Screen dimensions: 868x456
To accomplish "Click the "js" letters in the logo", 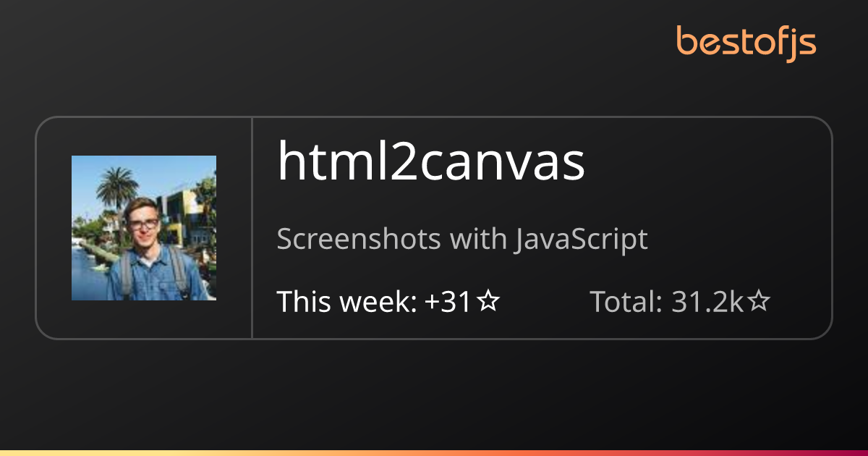I will click(x=801, y=45).
